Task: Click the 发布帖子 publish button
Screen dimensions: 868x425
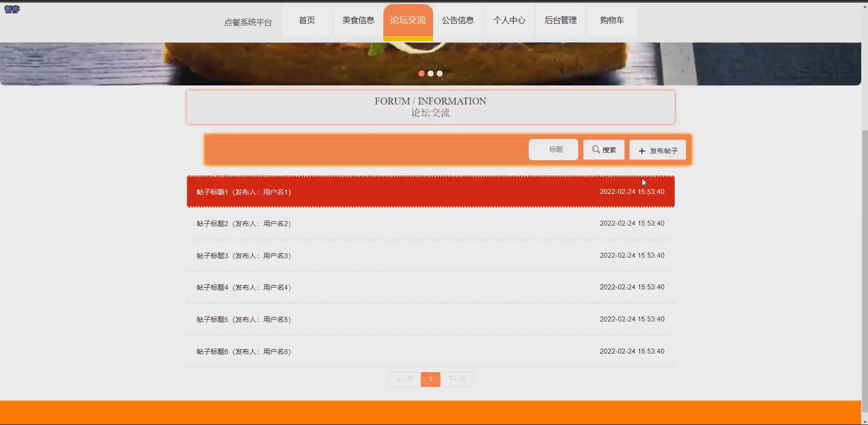Action: point(658,150)
